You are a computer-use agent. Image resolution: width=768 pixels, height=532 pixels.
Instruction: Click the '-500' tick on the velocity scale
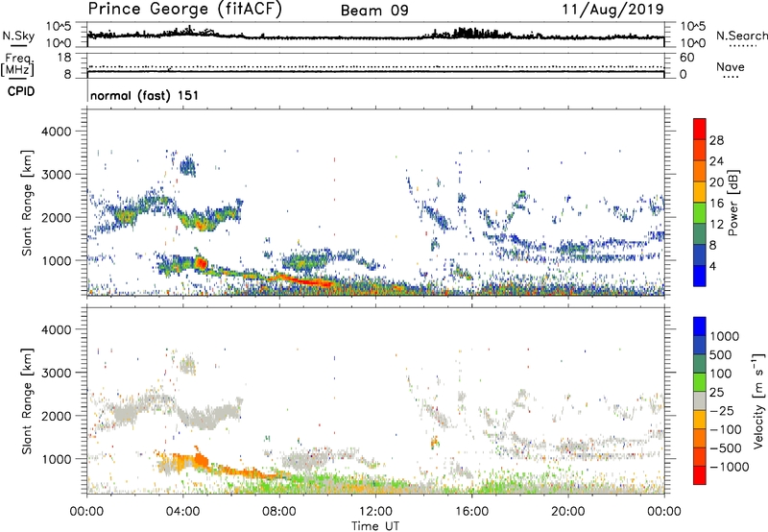726,448
